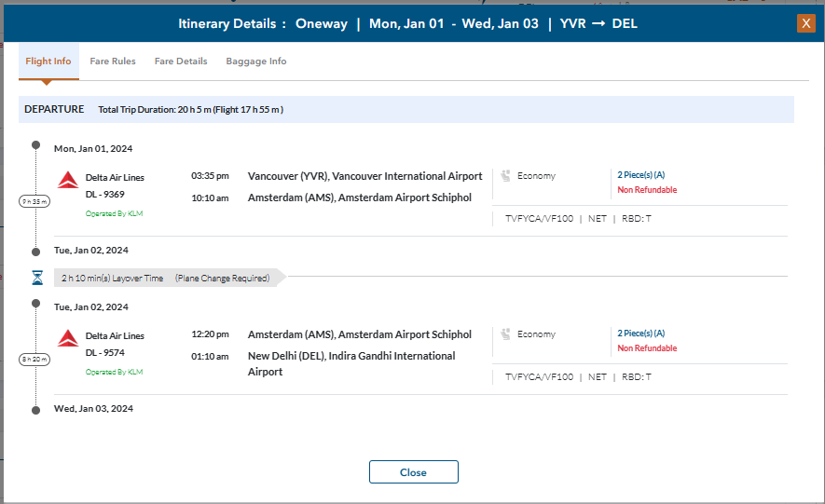Click the Mon, Jan 01, 2024 timeline dot

coord(36,145)
